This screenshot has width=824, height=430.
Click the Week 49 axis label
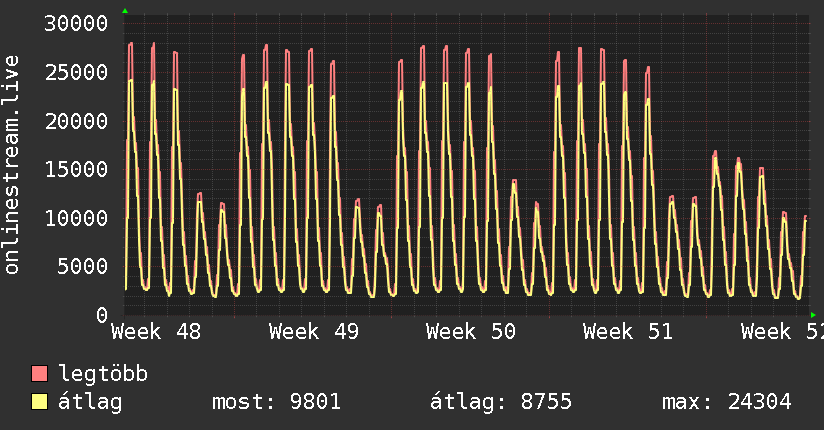point(314,332)
